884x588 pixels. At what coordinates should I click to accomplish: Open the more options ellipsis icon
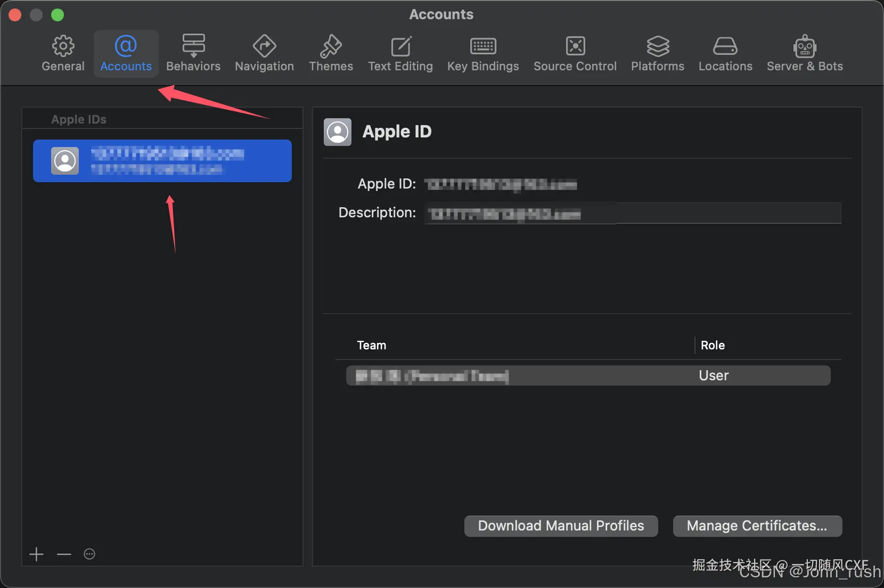click(89, 554)
